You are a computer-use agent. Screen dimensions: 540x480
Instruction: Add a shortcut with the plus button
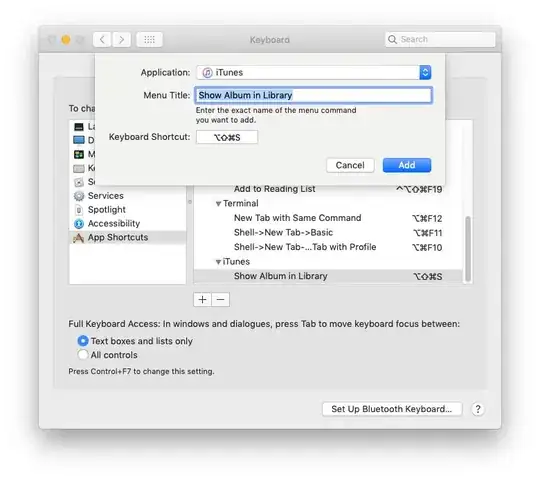[202, 300]
